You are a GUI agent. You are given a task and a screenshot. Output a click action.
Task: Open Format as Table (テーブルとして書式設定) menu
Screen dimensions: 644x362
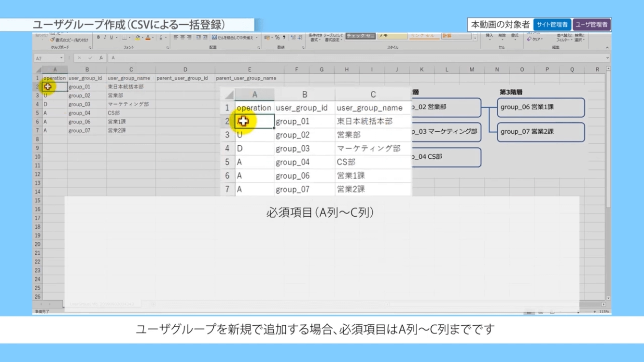tap(333, 37)
